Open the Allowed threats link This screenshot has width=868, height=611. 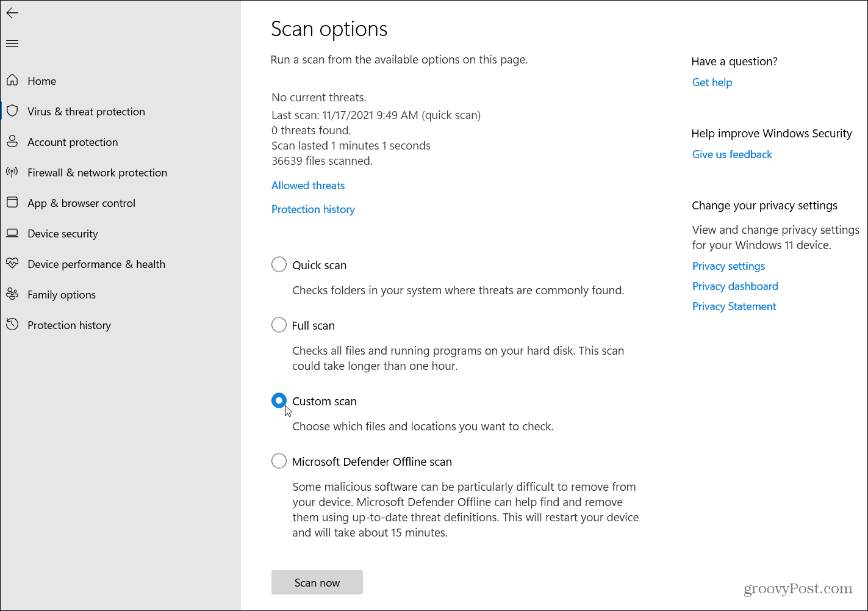click(308, 186)
